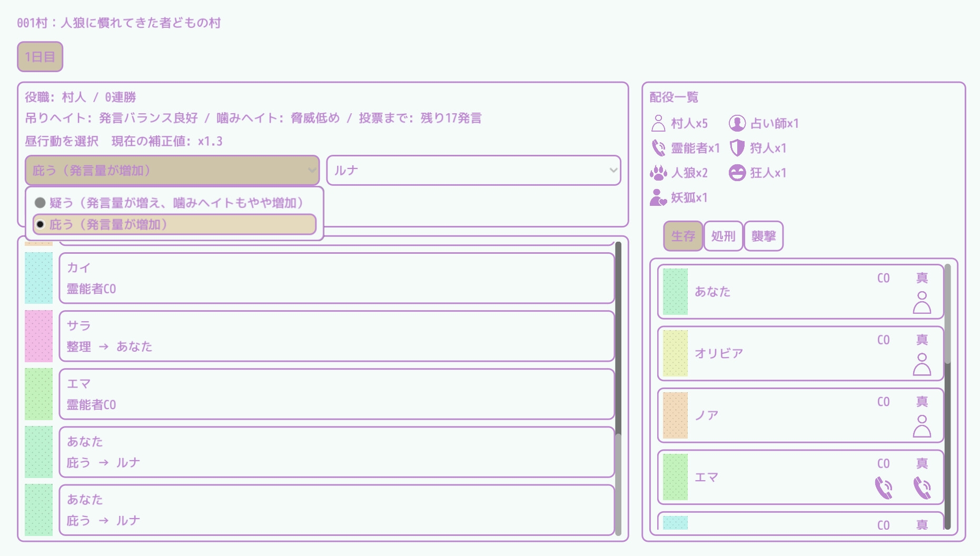The image size is (980, 556).
Task: Switch to the 生存 tab
Action: [683, 236]
